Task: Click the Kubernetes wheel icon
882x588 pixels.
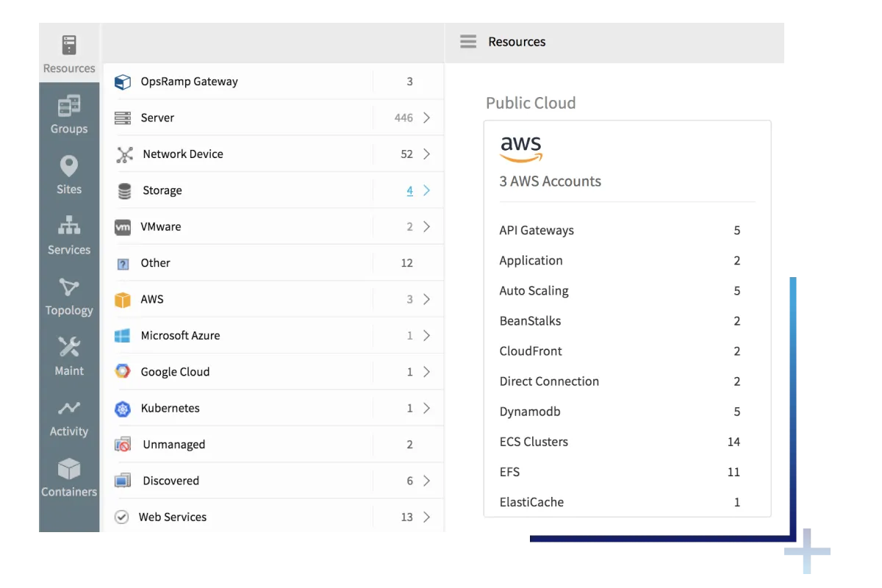Action: click(x=123, y=409)
